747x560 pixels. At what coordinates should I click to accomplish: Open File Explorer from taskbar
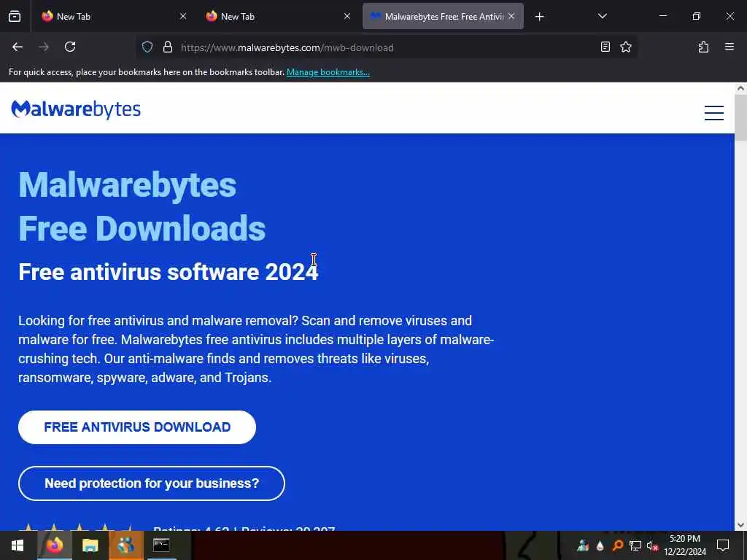[x=90, y=545]
